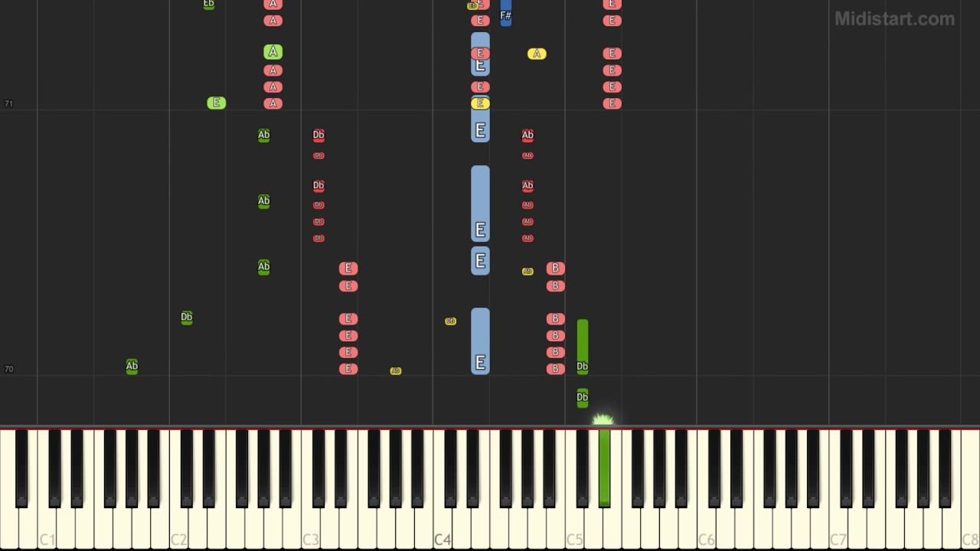Click the long green Db note bar
Image resolution: width=980 pixels, height=551 pixels.
tap(583, 347)
